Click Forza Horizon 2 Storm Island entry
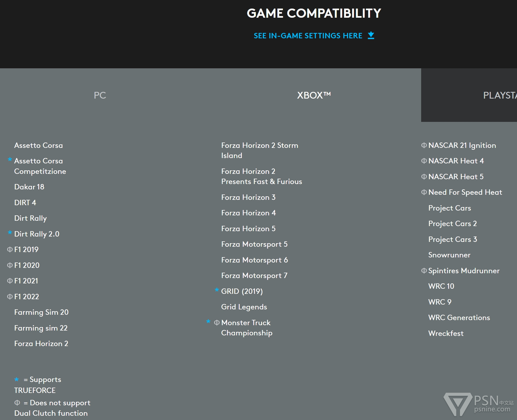This screenshot has height=420, width=517. click(x=260, y=151)
